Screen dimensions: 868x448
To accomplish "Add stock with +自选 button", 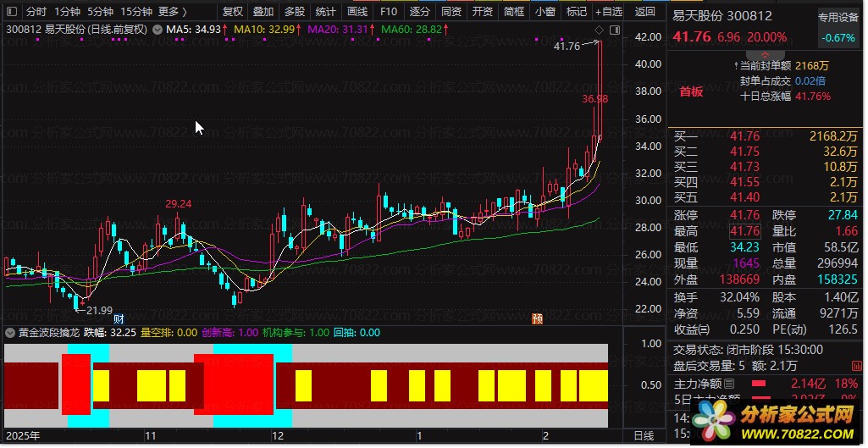I will [609, 12].
